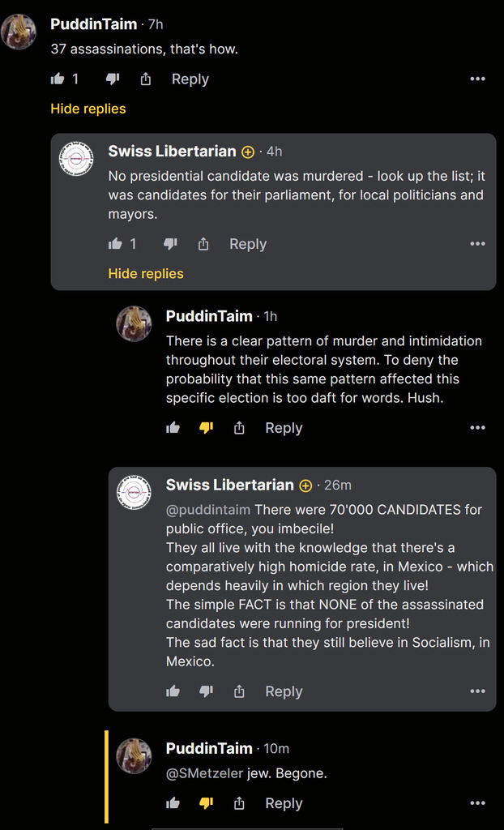This screenshot has height=830, width=504.
Task: Click the @puddintaim mention link
Action: (x=208, y=510)
